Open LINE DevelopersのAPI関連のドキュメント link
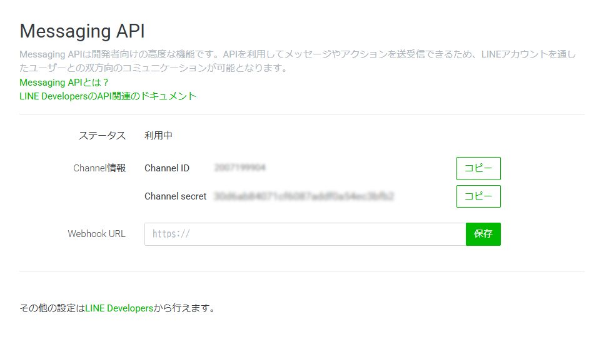The width and height of the screenshot is (599, 364). point(108,96)
